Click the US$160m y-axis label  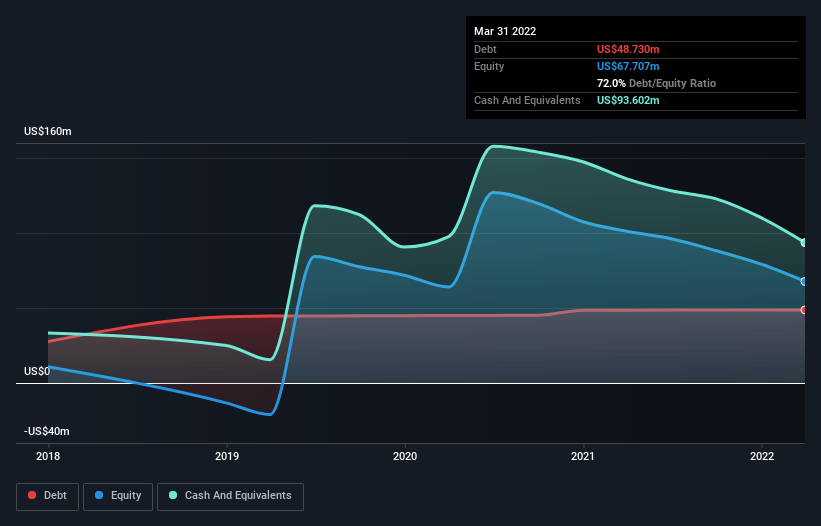coord(48,131)
